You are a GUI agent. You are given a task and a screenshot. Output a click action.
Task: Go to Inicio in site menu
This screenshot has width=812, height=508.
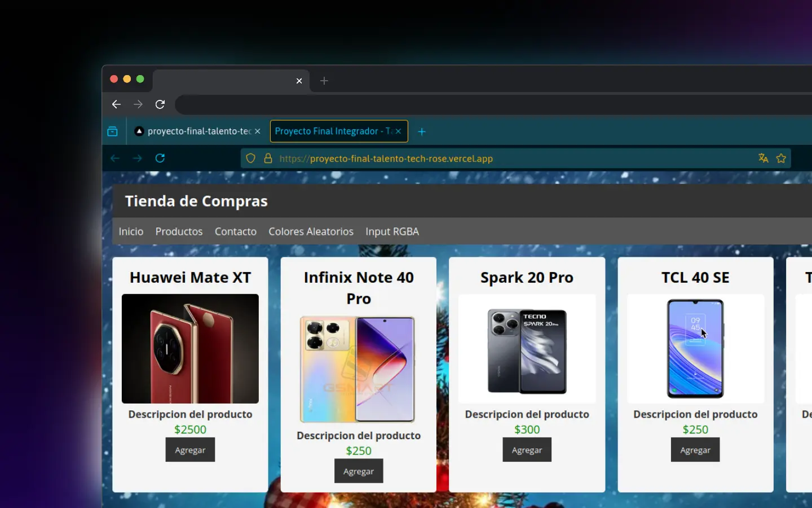tap(131, 231)
